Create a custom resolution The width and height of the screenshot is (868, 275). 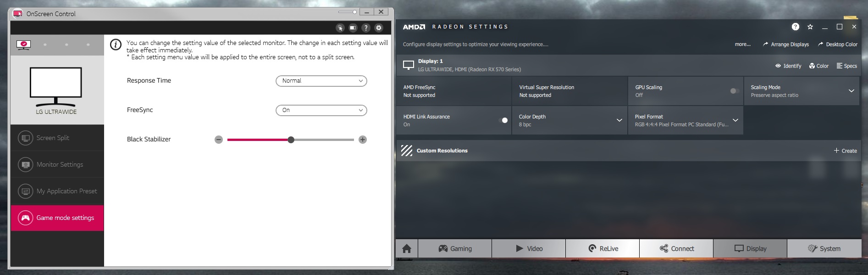coord(846,151)
